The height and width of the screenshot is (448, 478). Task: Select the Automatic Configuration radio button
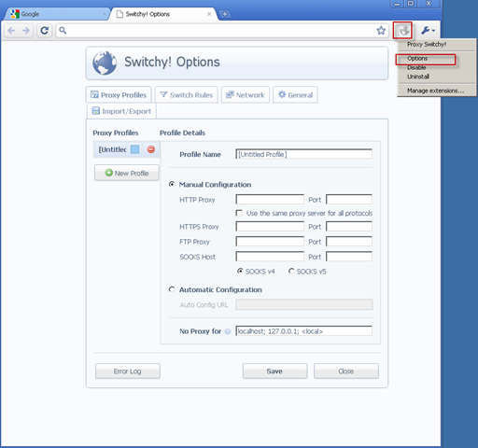[172, 289]
